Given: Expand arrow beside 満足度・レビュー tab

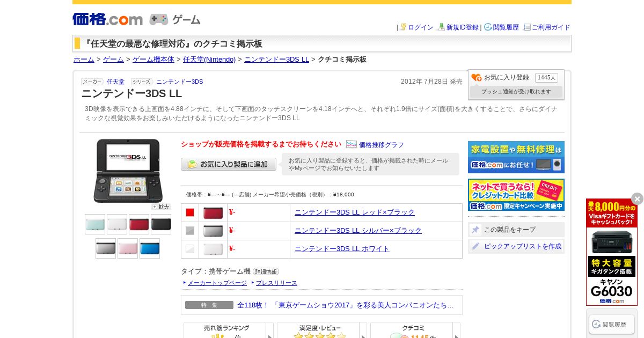Looking at the screenshot, I should click(x=363, y=330).
